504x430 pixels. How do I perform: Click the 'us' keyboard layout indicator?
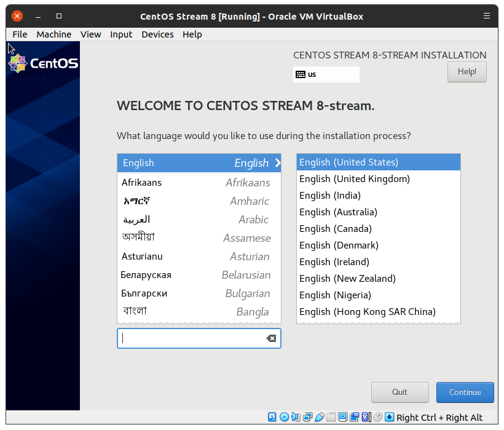point(326,74)
